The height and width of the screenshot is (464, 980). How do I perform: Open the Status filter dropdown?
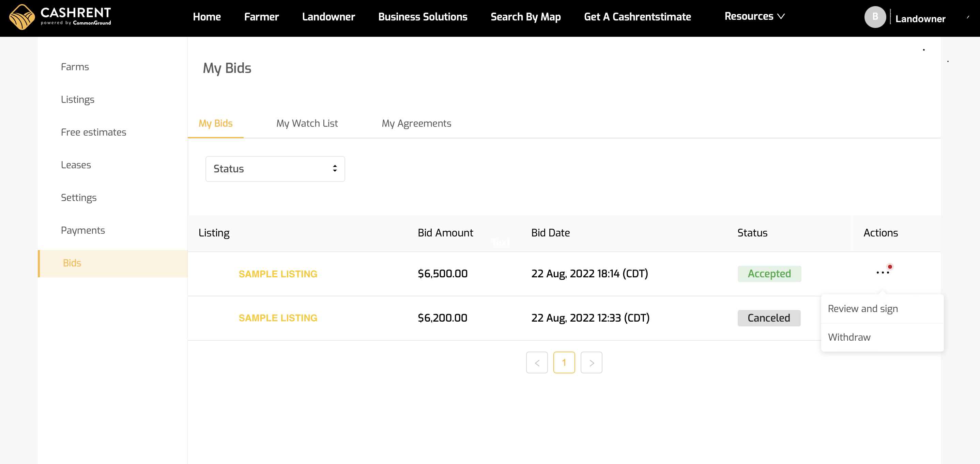[275, 169]
